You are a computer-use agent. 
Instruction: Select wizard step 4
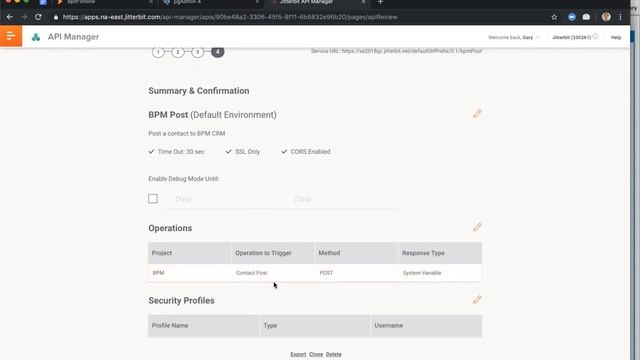click(218, 52)
